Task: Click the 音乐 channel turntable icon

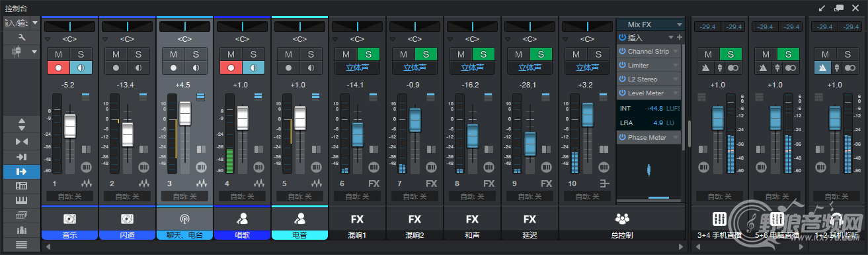Action: pos(69,218)
